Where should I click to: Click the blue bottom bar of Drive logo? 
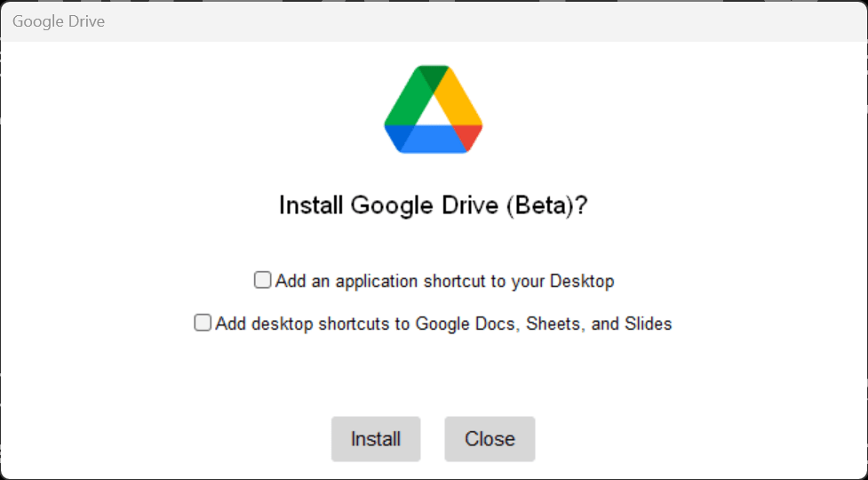(433, 140)
